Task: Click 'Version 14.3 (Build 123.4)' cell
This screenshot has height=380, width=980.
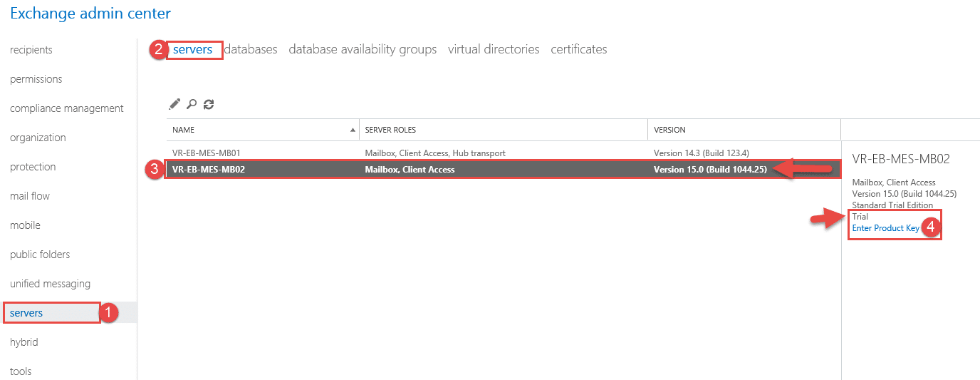Action: tap(702, 153)
